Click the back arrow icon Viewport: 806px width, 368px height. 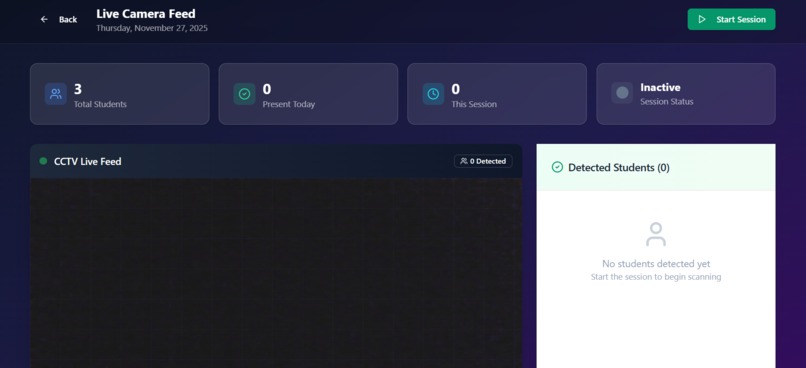[x=44, y=20]
